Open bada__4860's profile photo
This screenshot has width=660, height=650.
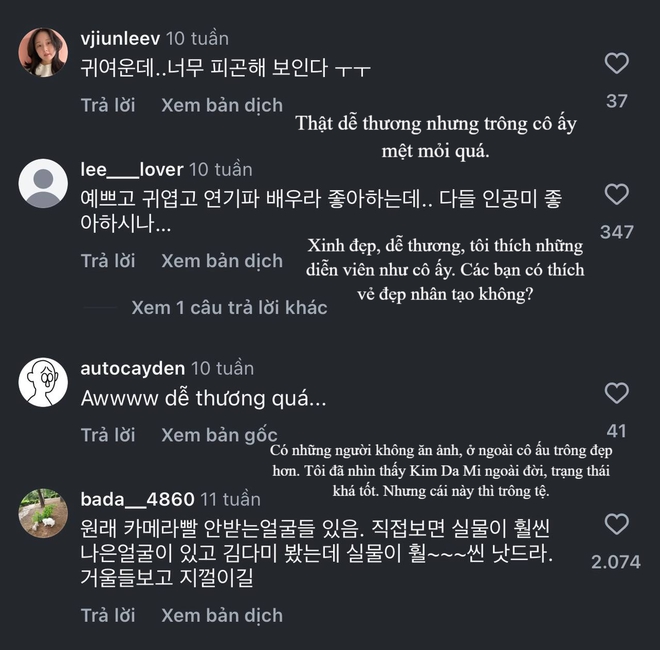pos(44,513)
